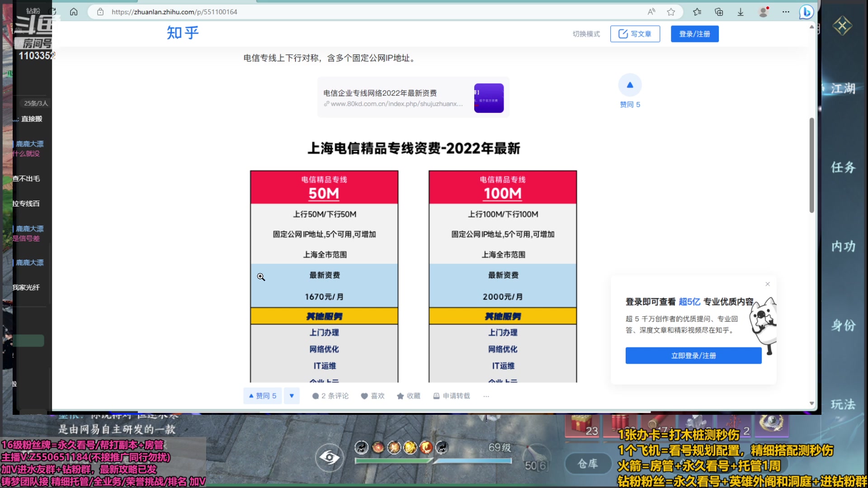Toggle the eye visibility icon in game
868x488 pixels.
point(329,458)
